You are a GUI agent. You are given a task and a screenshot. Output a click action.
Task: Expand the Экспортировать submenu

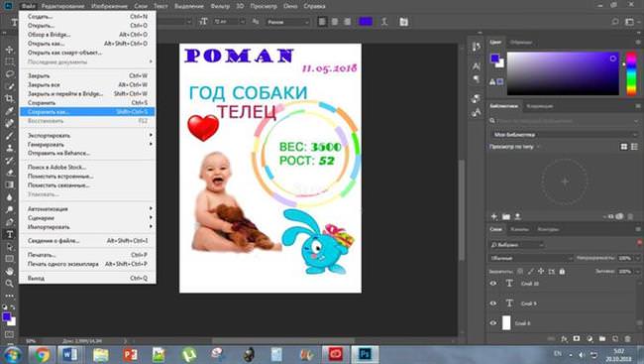[87, 135]
